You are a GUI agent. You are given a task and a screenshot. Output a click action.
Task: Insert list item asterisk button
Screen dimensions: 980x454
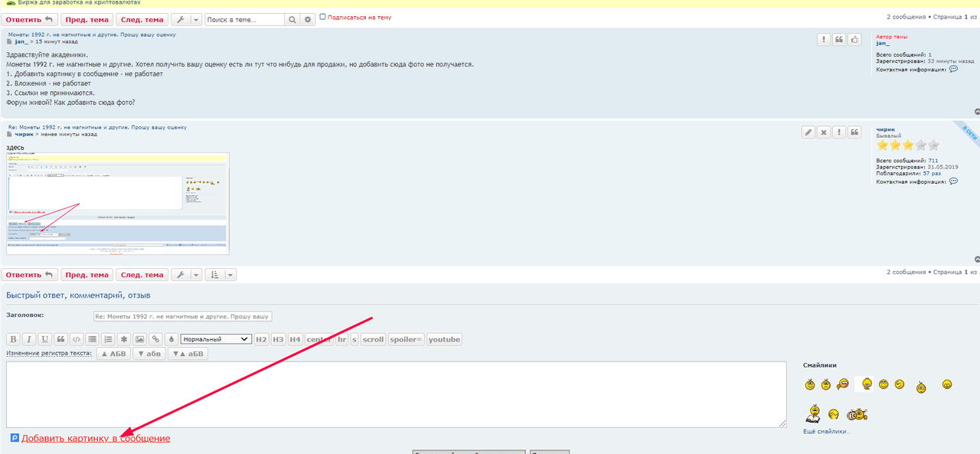click(123, 339)
